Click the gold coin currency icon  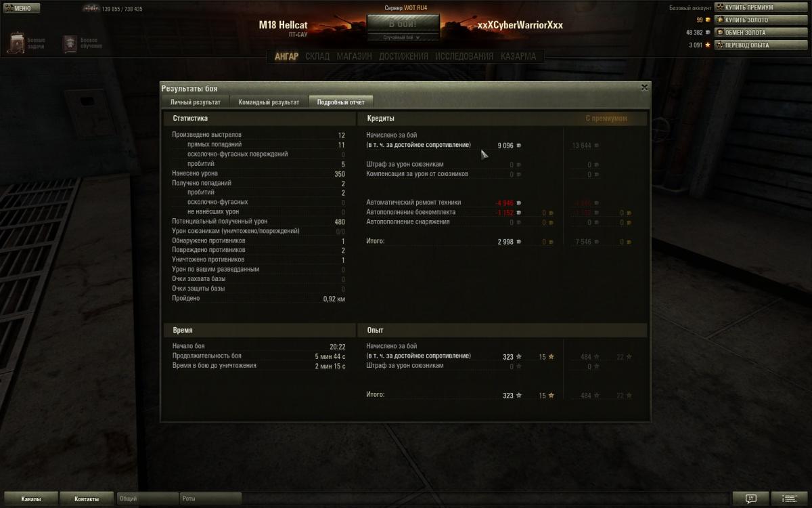click(x=708, y=20)
